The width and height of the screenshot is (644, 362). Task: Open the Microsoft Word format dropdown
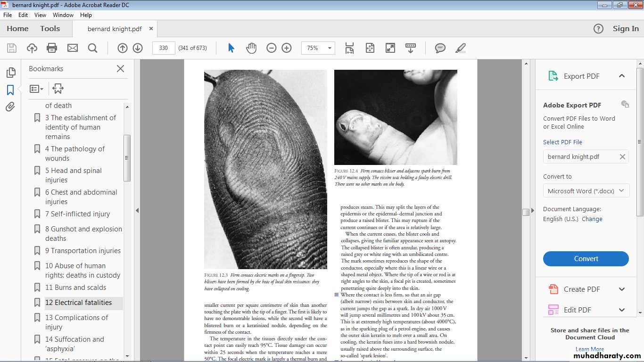(586, 191)
